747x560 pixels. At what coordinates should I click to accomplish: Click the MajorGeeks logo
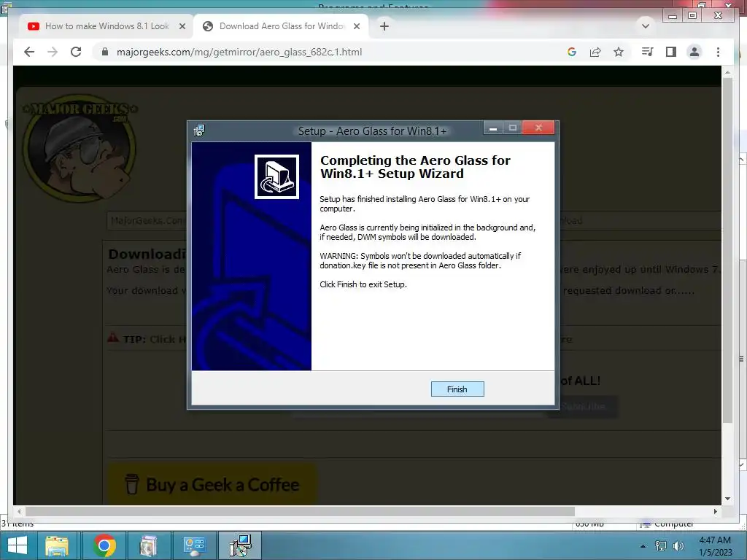coord(80,149)
